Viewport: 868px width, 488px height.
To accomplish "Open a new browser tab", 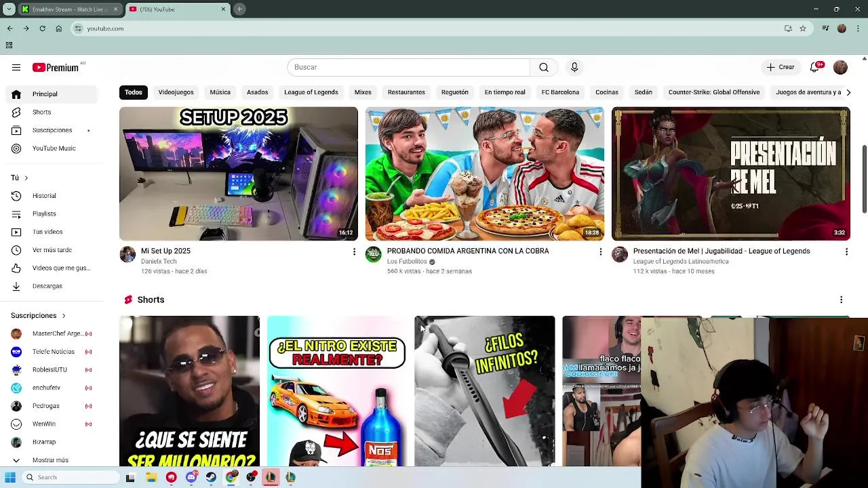I will tap(239, 9).
